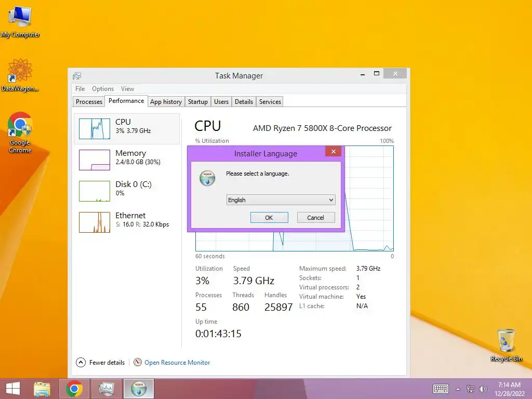The image size is (532, 399).
Task: Click the Virtual machine: Yes value
Action: pos(361,297)
